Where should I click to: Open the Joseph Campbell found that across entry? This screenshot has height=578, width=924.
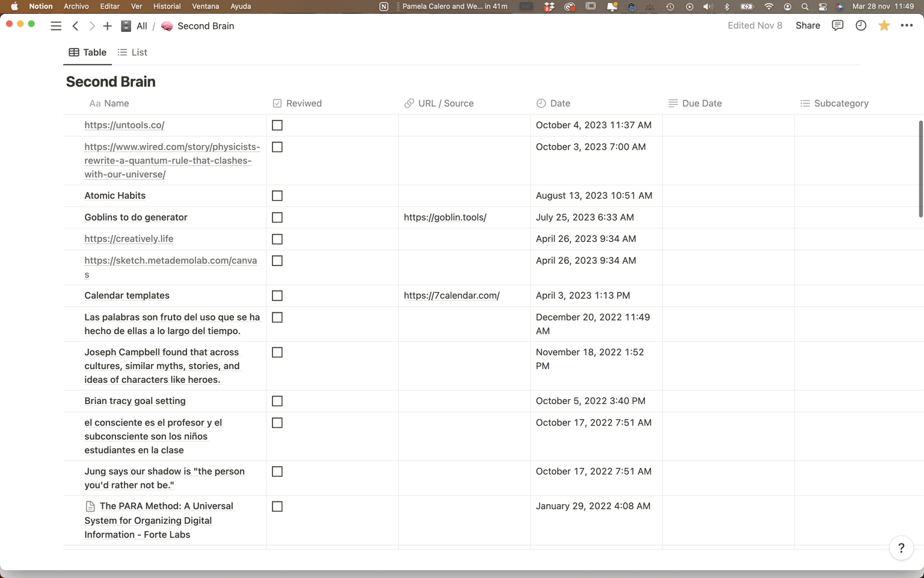(x=162, y=366)
